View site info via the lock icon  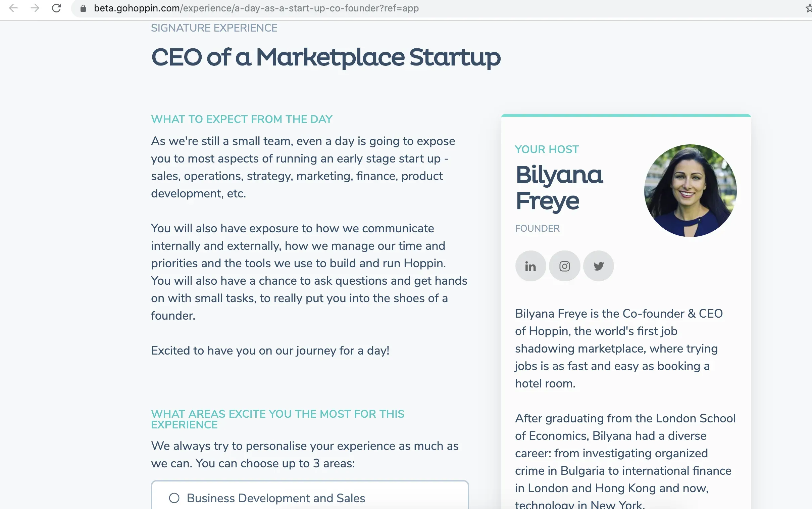[83, 8]
